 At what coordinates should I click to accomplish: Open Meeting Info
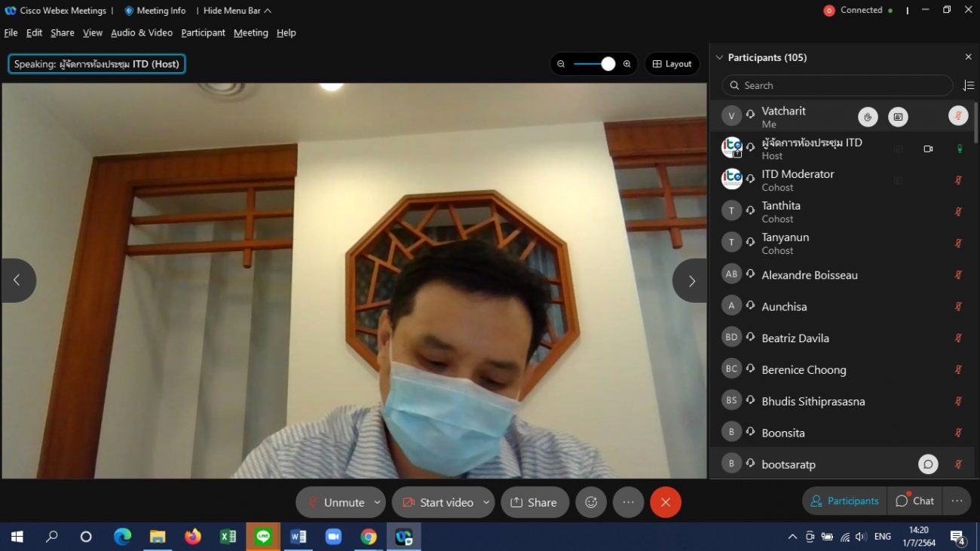coord(155,11)
